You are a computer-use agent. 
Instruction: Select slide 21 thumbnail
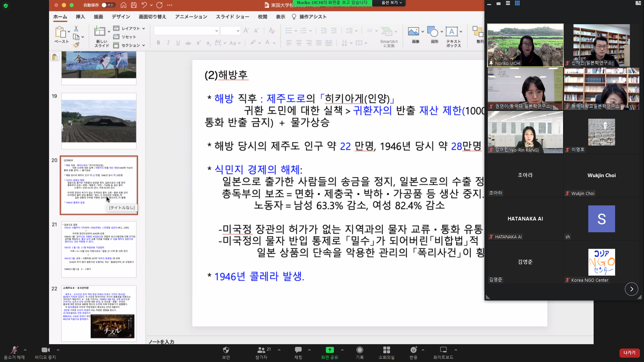point(99,249)
